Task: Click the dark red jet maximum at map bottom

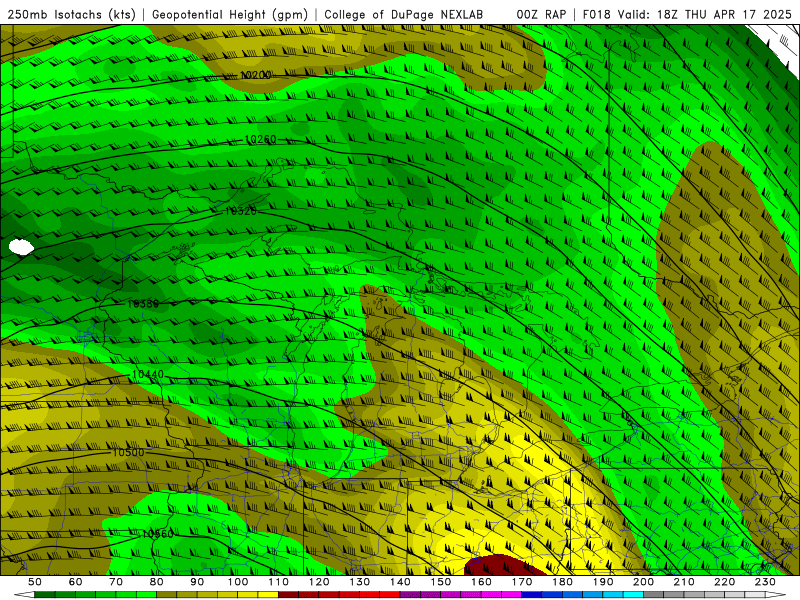Action: [x=503, y=565]
